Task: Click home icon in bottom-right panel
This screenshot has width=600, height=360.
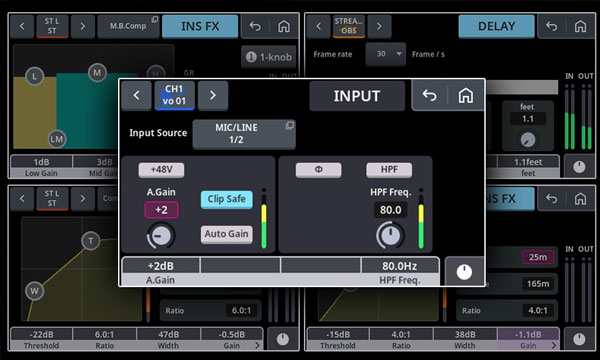Action: 580,199
